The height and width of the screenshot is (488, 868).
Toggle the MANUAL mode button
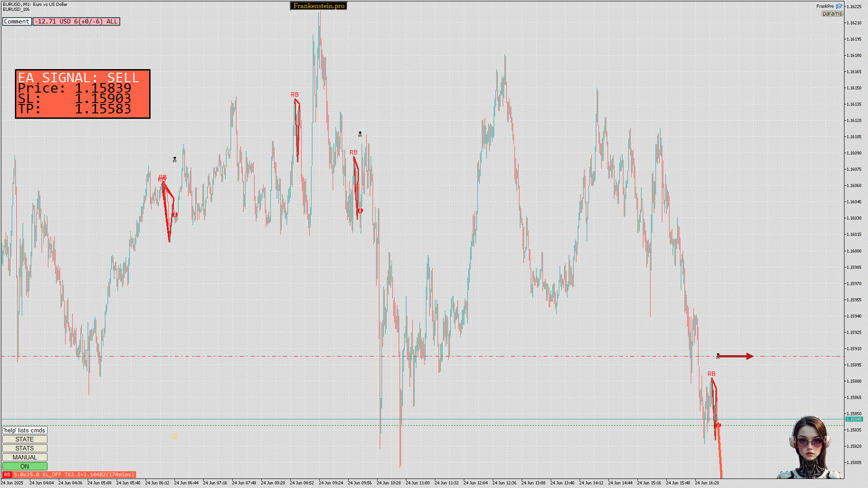click(x=24, y=457)
